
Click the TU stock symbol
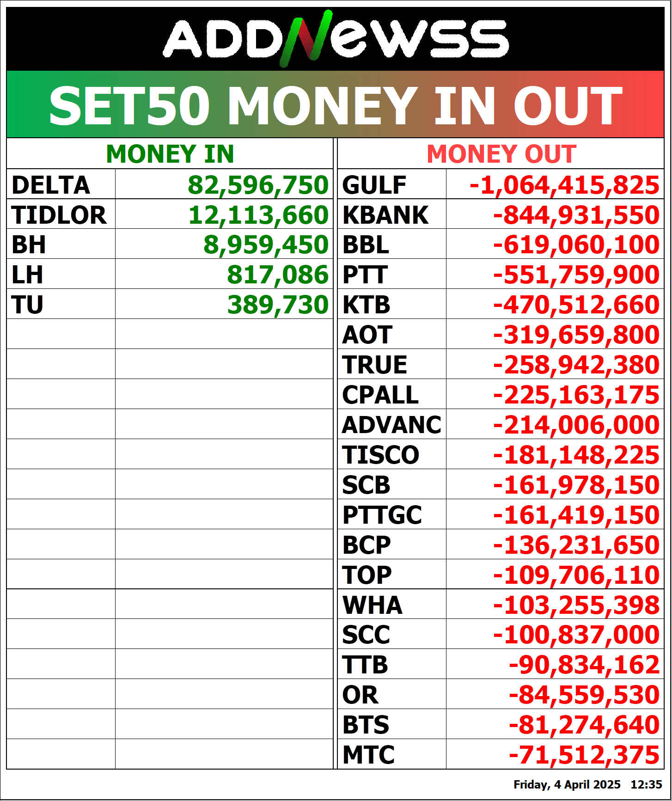(28, 305)
